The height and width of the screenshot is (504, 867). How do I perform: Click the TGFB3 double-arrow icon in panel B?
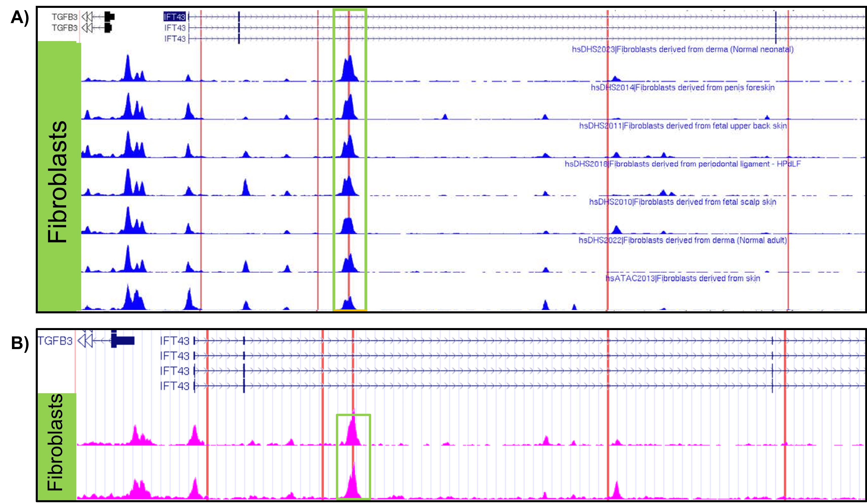click(85, 341)
